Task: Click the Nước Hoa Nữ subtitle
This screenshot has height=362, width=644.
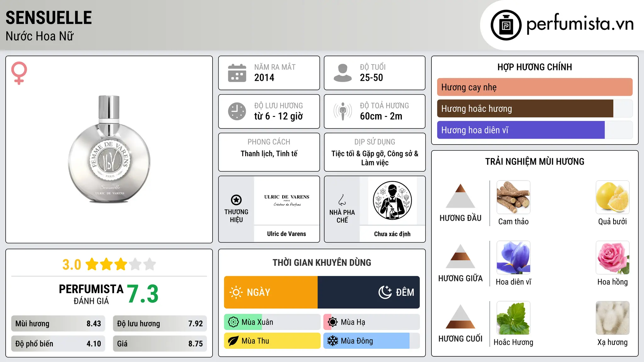Action: pos(40,36)
